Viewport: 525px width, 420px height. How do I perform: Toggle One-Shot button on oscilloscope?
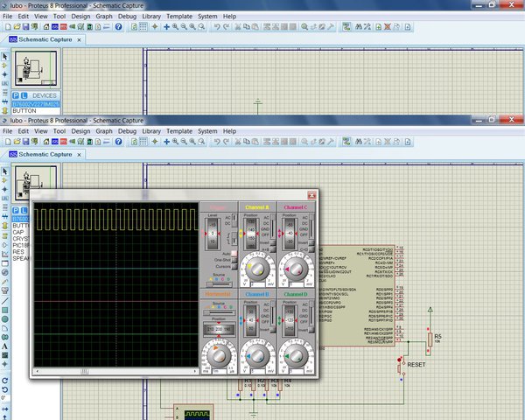pos(234,260)
